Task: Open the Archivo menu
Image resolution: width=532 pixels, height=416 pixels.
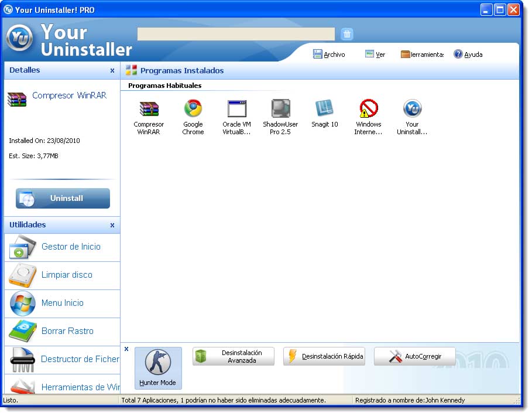Action: click(328, 54)
